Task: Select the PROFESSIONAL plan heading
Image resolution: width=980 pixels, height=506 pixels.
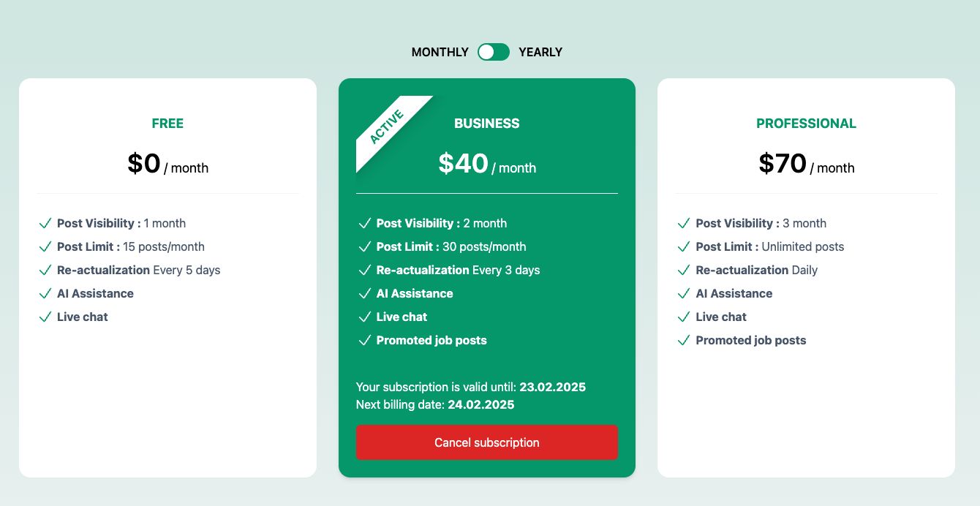Action: 806,124
